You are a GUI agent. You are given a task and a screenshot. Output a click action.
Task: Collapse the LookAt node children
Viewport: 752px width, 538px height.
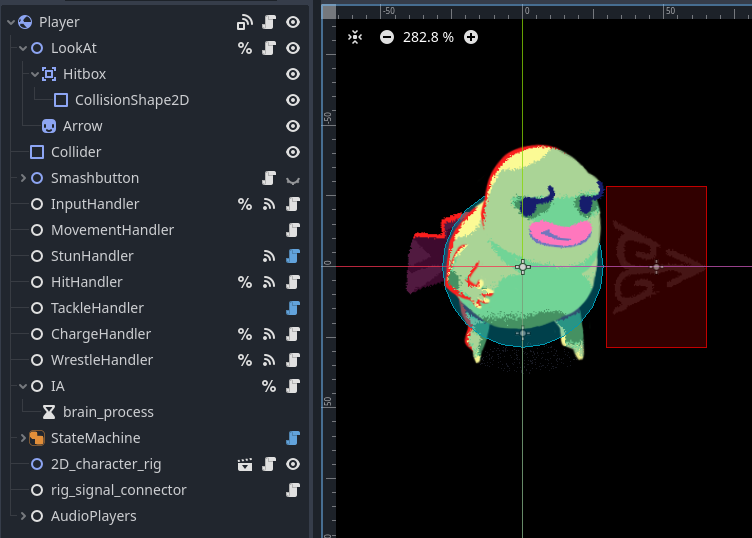click(23, 48)
